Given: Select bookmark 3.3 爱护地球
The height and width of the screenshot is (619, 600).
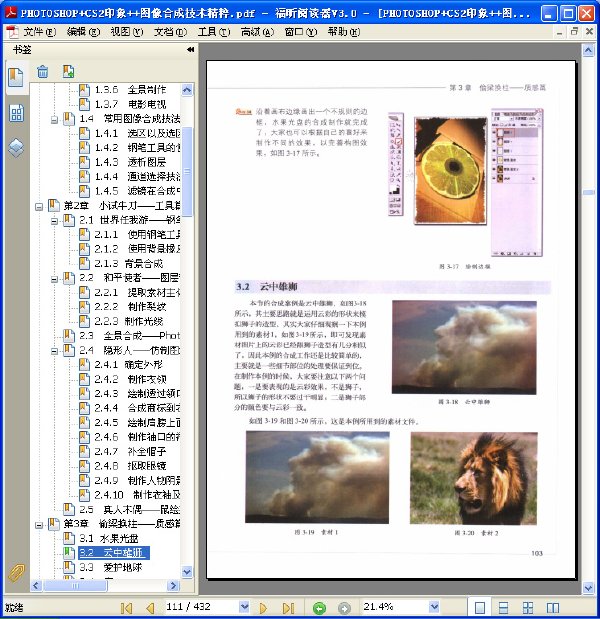Looking at the screenshot, I should 111,567.
